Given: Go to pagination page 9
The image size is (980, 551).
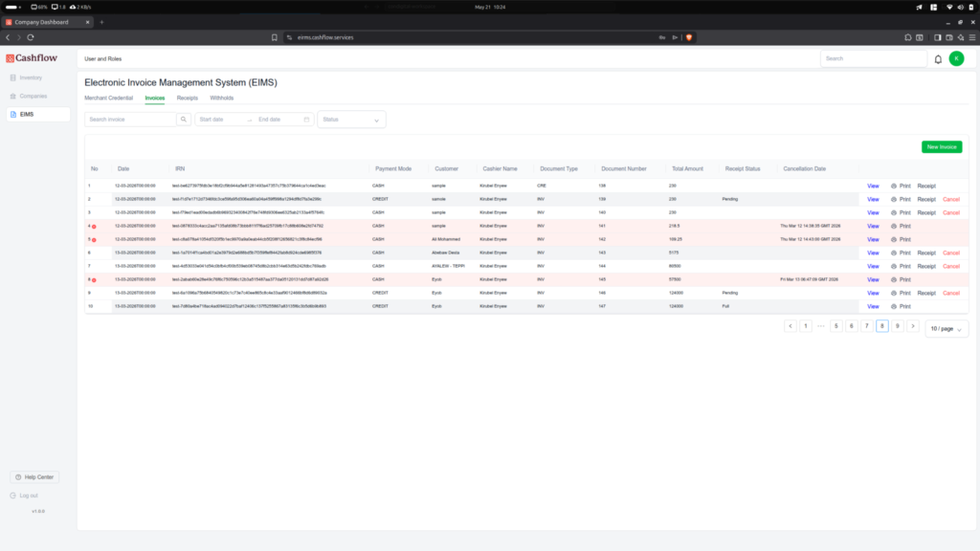Looking at the screenshot, I should [898, 326].
